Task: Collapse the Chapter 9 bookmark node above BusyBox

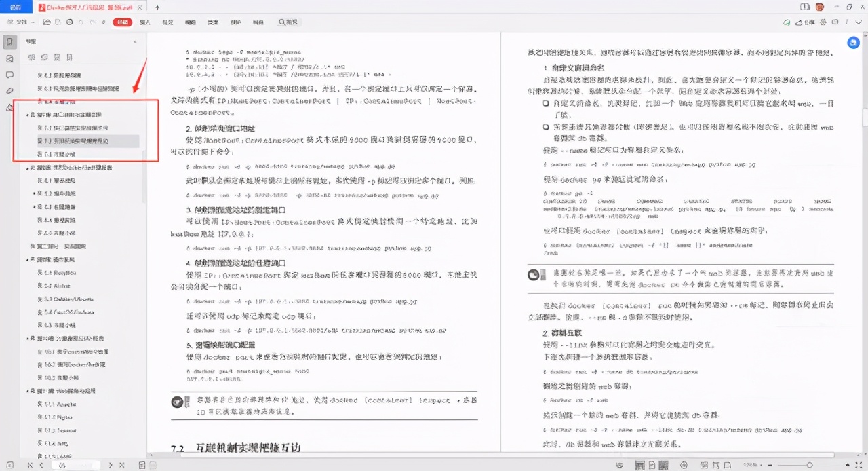Action: 28,259
